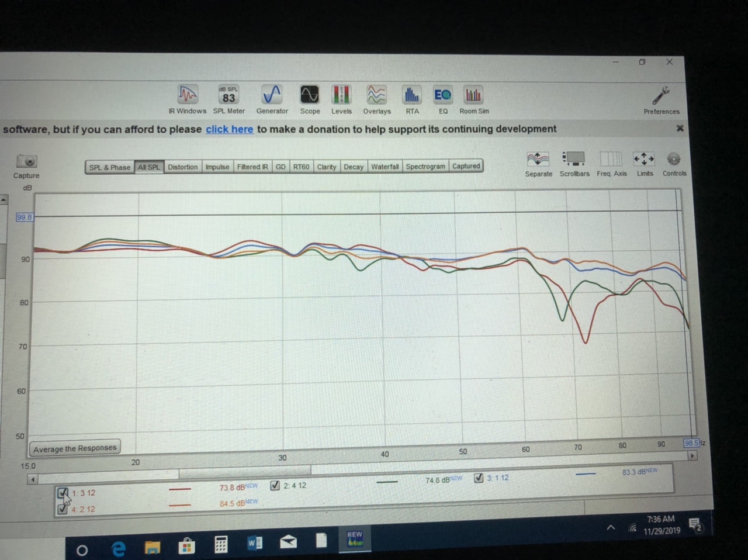Viewport: 748px width, 560px height.
Task: Select the SPL & Phase tab
Action: coord(109,167)
